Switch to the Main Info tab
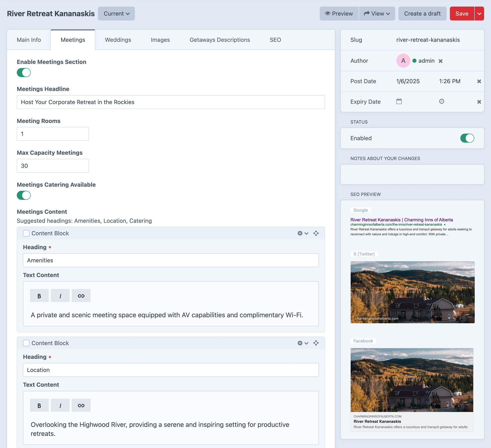This screenshot has width=491, height=448. 29,39
